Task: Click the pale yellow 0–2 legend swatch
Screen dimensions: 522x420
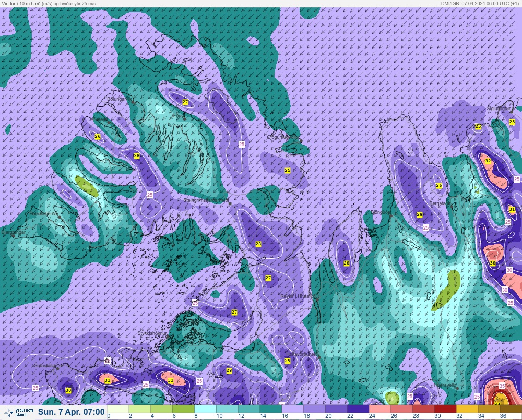Action: pyautogui.click(x=118, y=409)
